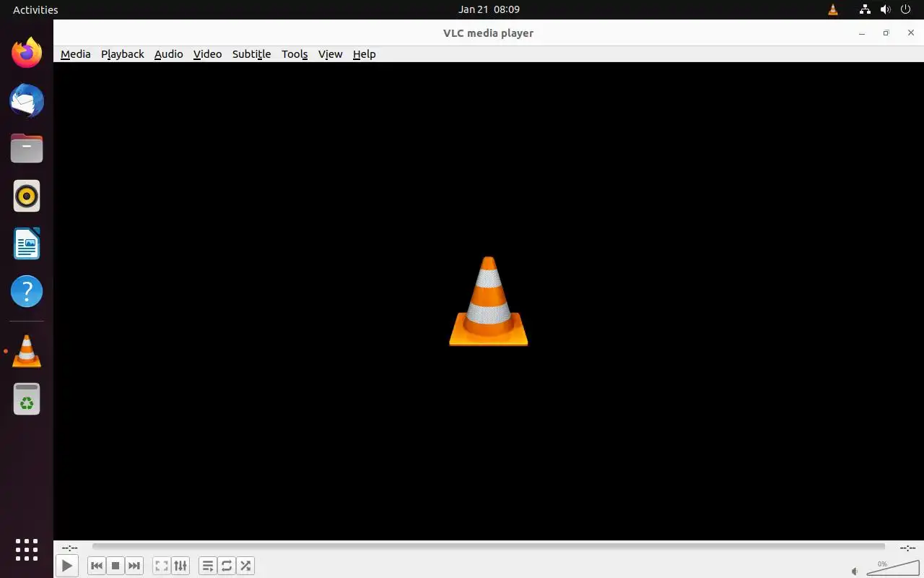The height and width of the screenshot is (578, 924).
Task: Click the Play button
Action: 66,566
